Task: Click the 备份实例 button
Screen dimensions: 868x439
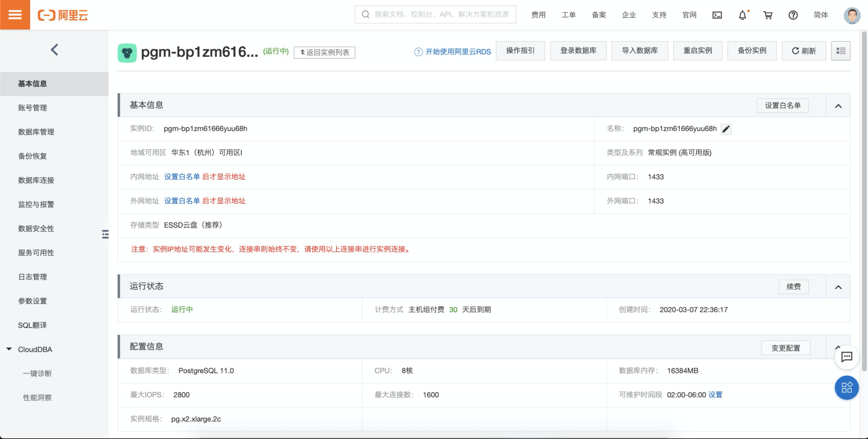Action: pyautogui.click(x=752, y=51)
